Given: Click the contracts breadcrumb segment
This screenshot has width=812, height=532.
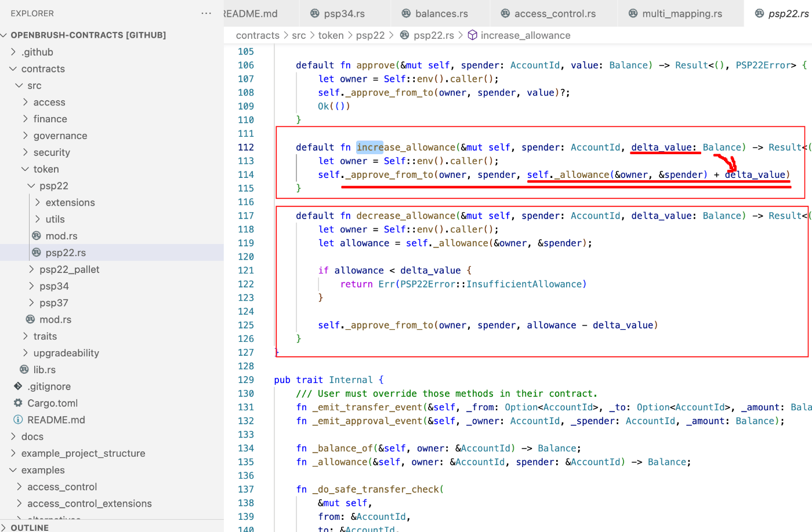Looking at the screenshot, I should (258, 35).
